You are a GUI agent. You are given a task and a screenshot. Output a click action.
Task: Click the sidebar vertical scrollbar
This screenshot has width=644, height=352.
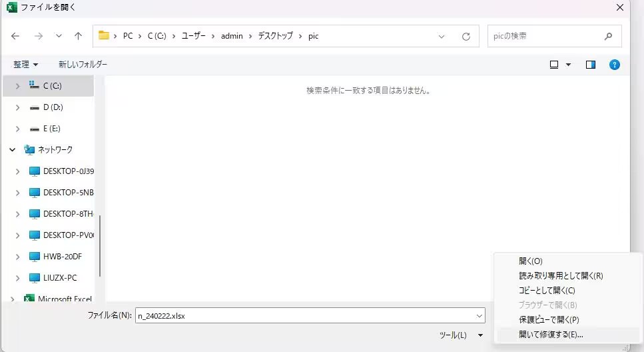coord(100,245)
